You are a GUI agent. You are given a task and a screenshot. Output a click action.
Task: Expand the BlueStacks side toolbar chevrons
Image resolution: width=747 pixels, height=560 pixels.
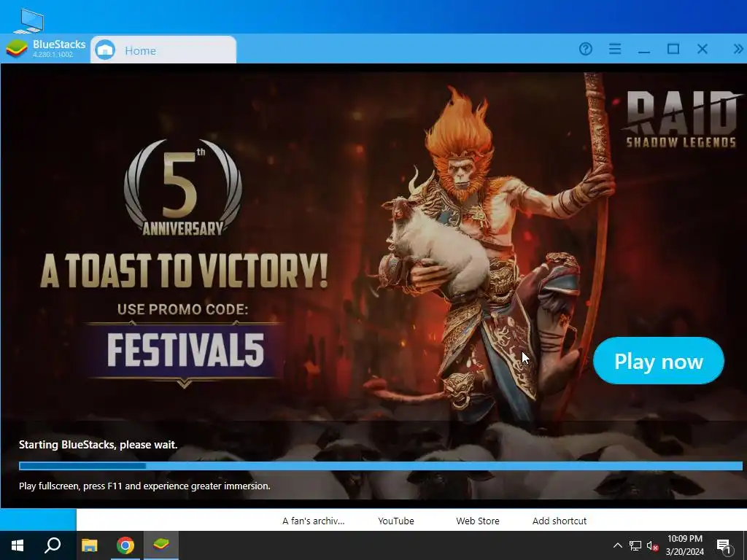point(738,49)
